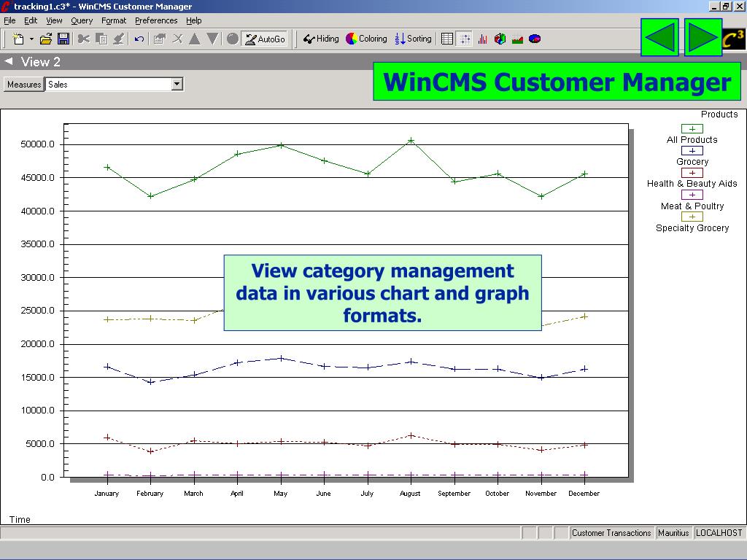Image resolution: width=747 pixels, height=560 pixels.
Task: Click the Paste icon in toolbar
Action: coord(119,39)
